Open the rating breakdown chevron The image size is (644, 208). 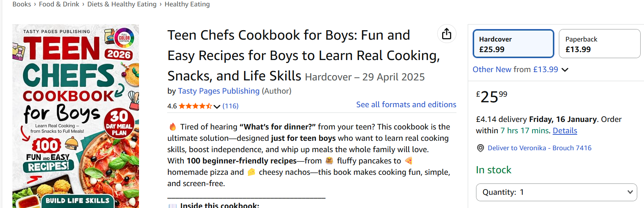[x=217, y=106]
